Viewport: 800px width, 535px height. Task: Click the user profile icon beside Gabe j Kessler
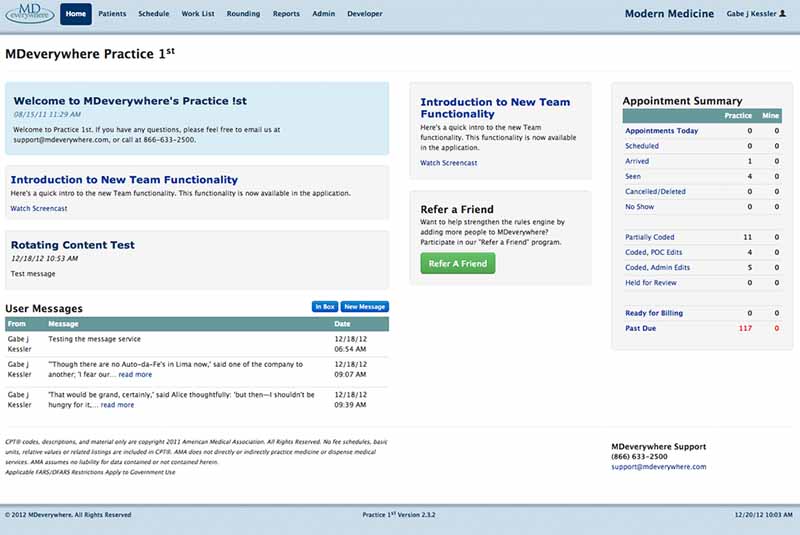click(783, 14)
